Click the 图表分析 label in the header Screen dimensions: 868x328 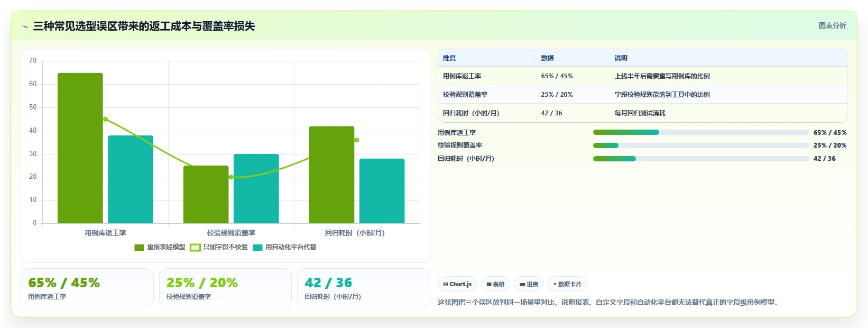pyautogui.click(x=832, y=25)
